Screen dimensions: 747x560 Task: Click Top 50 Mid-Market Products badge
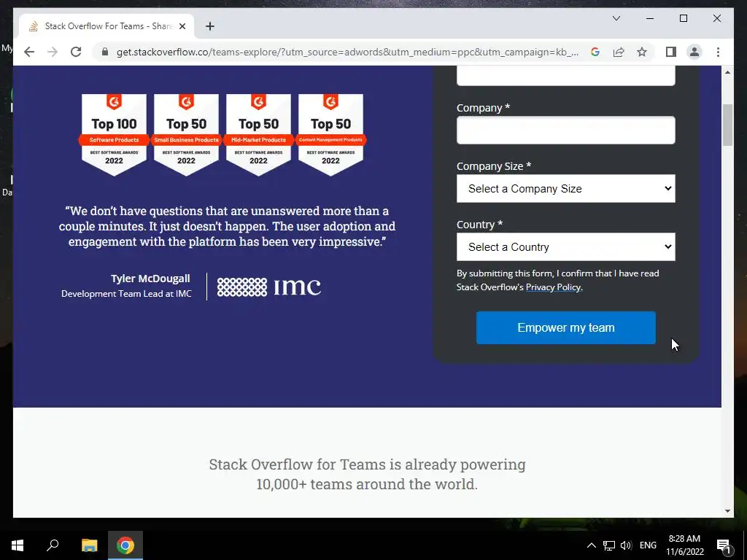258,135
